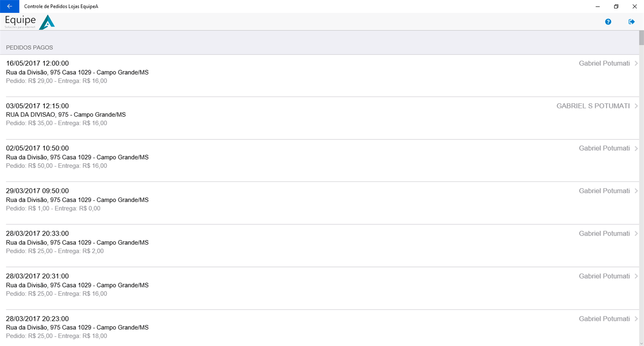Open the order priced Pedido R$ 1,00
This screenshot has height=346, width=644.
point(53,208)
